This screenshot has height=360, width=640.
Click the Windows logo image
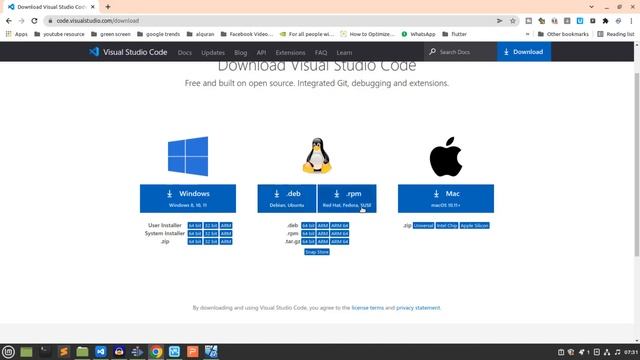pos(188,156)
